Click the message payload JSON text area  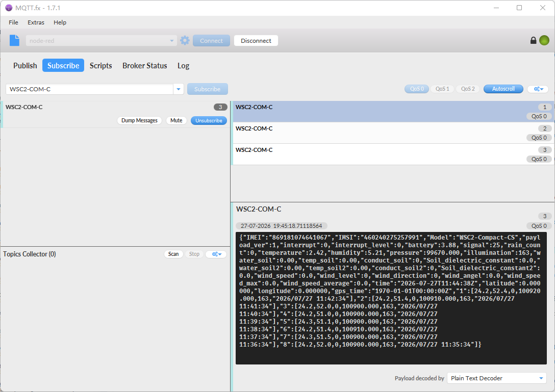click(391, 298)
